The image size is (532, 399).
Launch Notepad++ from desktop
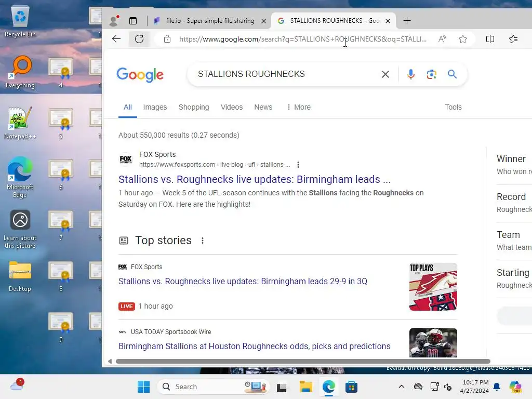point(20,123)
